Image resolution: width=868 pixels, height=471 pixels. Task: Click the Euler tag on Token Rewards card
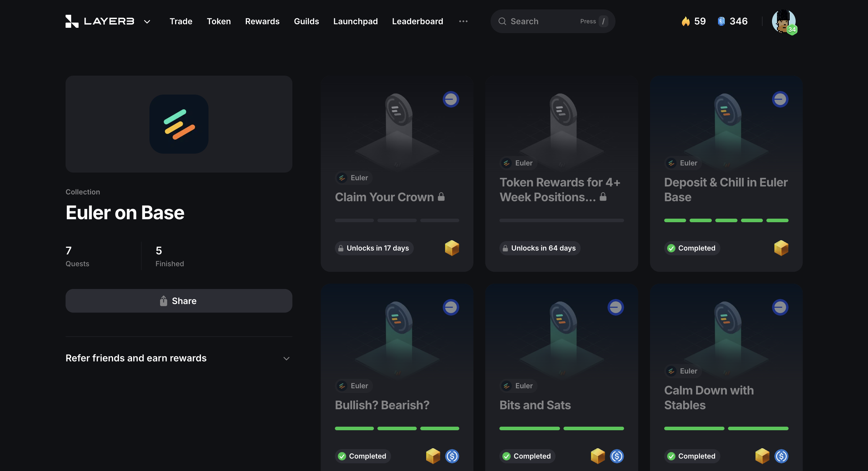coord(518,163)
